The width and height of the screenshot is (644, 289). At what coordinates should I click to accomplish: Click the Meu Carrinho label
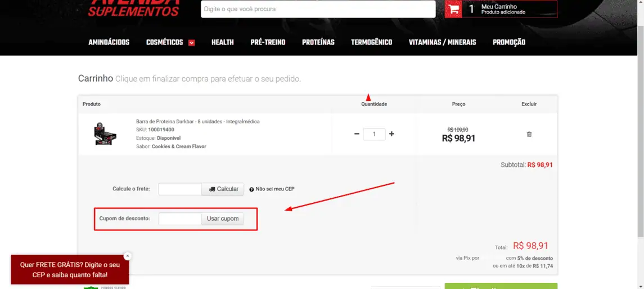click(498, 7)
